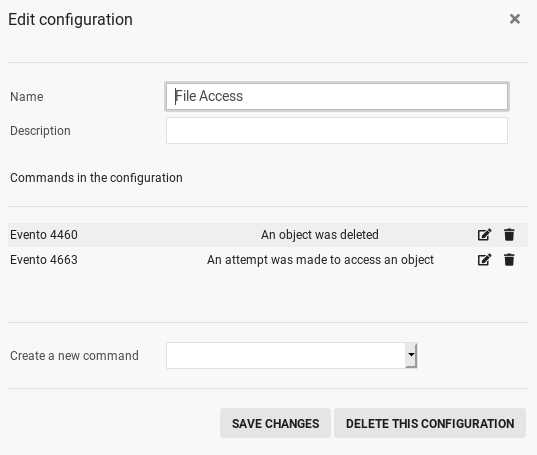Close the Edit configuration dialog

pos(515,19)
